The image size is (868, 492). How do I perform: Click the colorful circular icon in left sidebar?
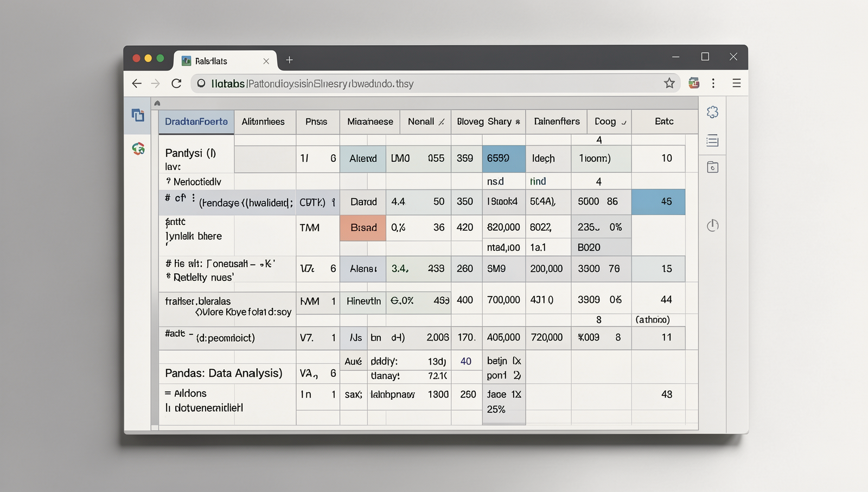[138, 148]
